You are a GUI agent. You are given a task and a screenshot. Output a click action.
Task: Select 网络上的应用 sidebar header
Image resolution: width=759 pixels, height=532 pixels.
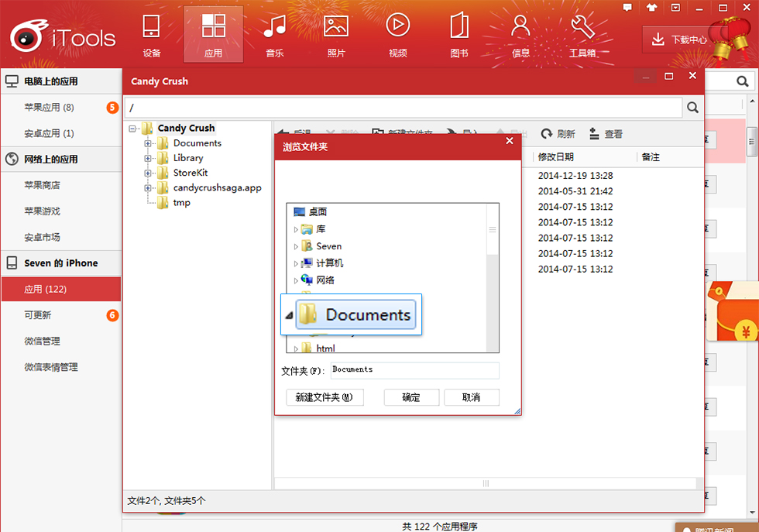pyautogui.click(x=61, y=160)
